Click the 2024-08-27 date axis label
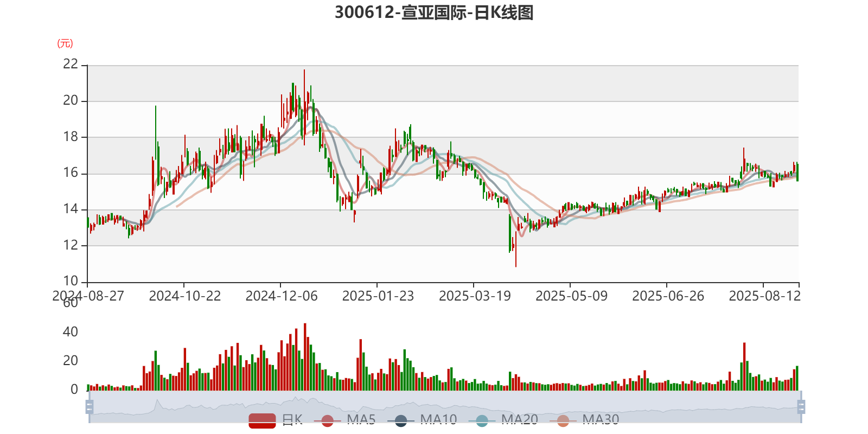This screenshot has width=868, height=434. click(88, 296)
